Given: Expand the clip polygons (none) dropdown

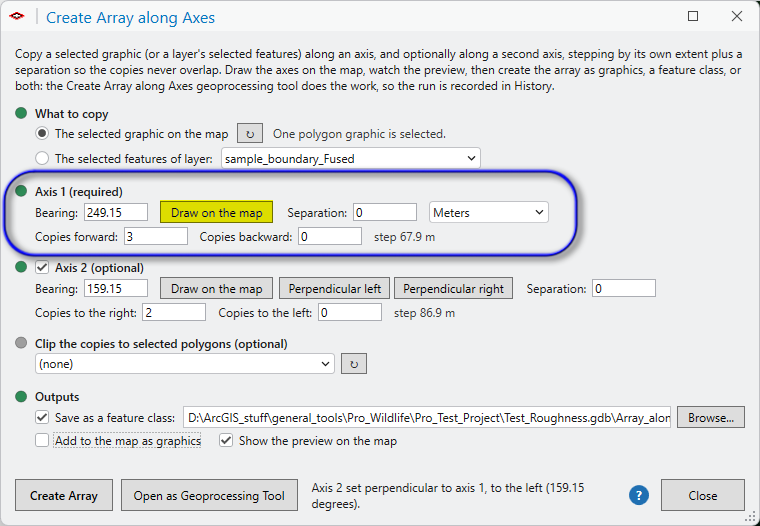Looking at the screenshot, I should [185, 364].
